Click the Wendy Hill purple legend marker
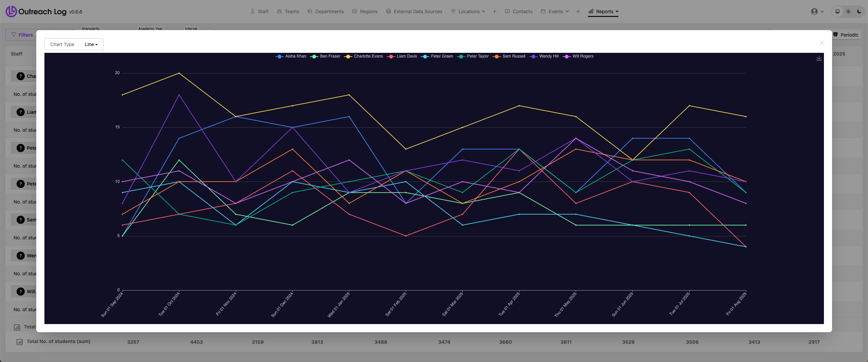 [x=533, y=57]
